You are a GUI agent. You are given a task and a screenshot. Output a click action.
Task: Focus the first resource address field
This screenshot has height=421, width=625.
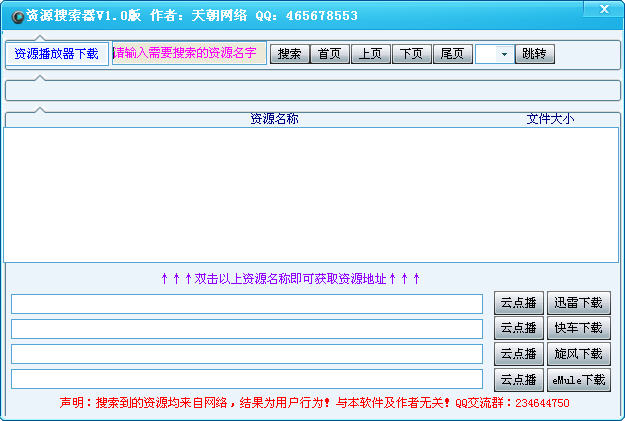pos(247,304)
